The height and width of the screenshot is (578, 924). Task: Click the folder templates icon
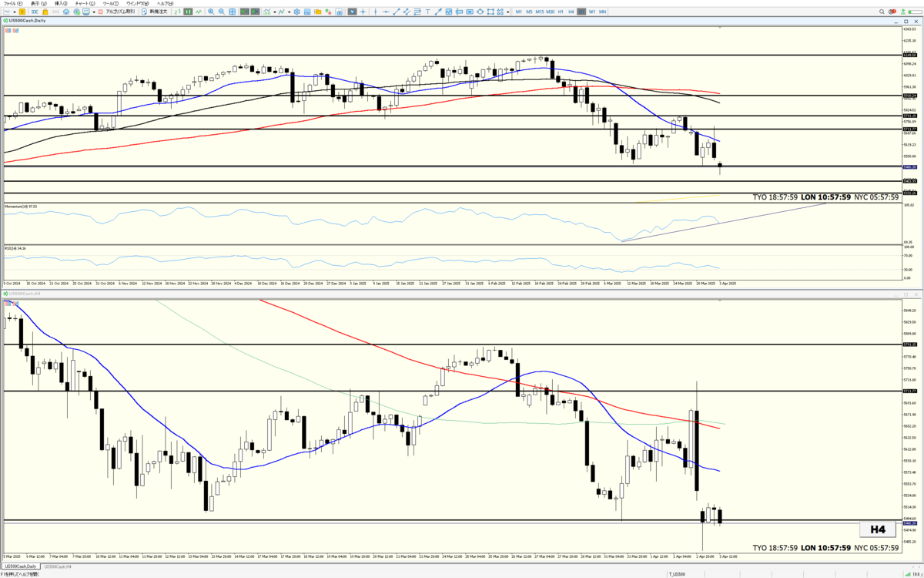[318, 12]
